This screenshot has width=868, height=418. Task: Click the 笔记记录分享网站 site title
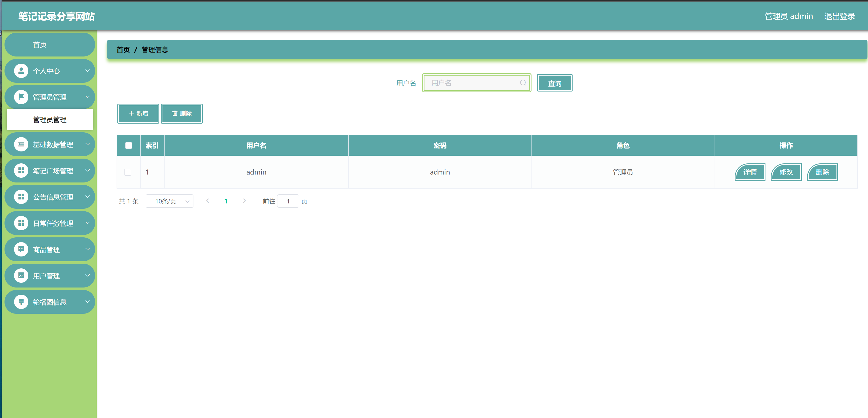click(x=56, y=16)
